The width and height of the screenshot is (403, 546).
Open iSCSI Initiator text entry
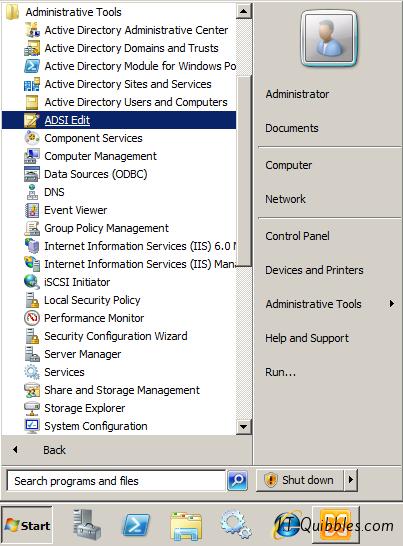tap(77, 282)
